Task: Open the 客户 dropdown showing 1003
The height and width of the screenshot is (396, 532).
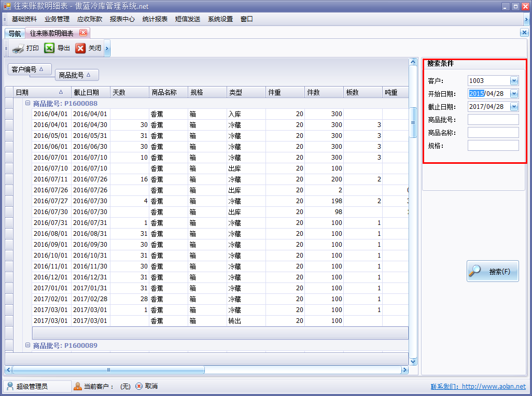Action: (x=514, y=81)
